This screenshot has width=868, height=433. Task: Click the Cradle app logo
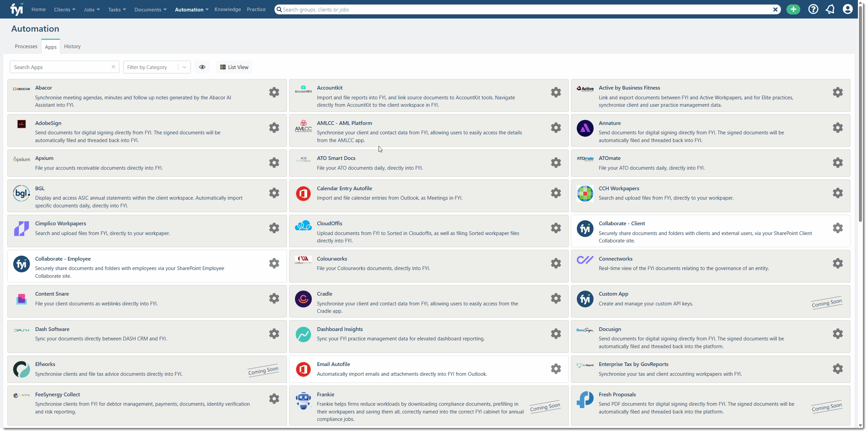(303, 299)
